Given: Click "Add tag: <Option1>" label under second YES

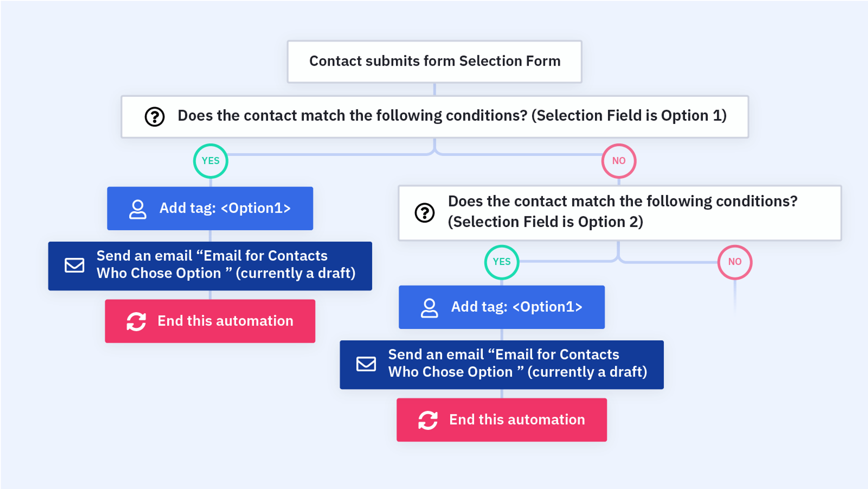Looking at the screenshot, I should tap(517, 307).
